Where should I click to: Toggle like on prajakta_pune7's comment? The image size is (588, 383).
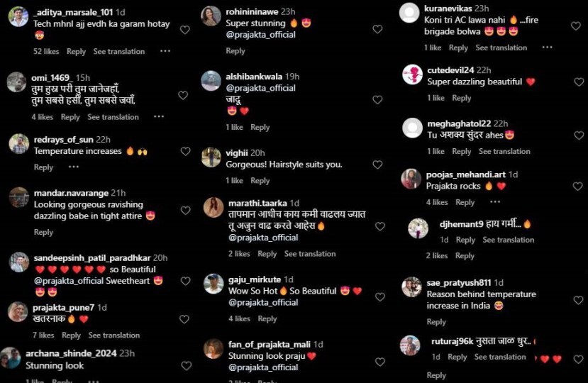click(184, 319)
